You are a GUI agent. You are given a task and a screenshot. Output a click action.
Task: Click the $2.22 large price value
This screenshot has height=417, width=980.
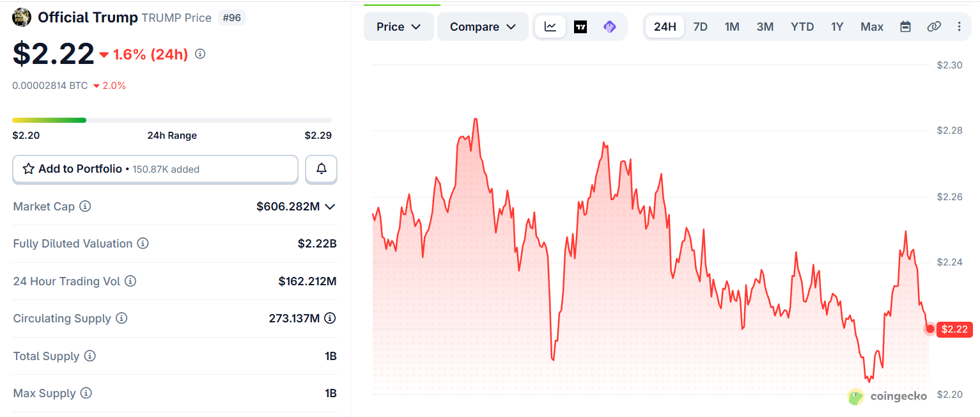(x=54, y=54)
